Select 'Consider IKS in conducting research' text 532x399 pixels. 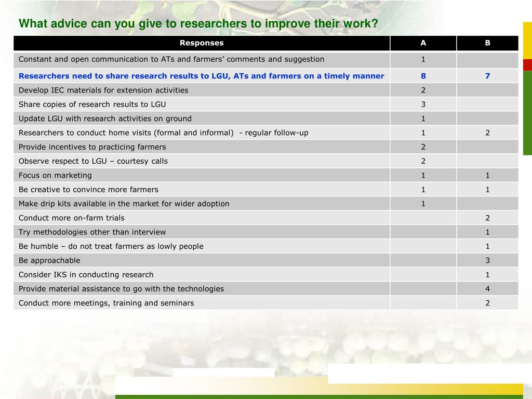86,275
